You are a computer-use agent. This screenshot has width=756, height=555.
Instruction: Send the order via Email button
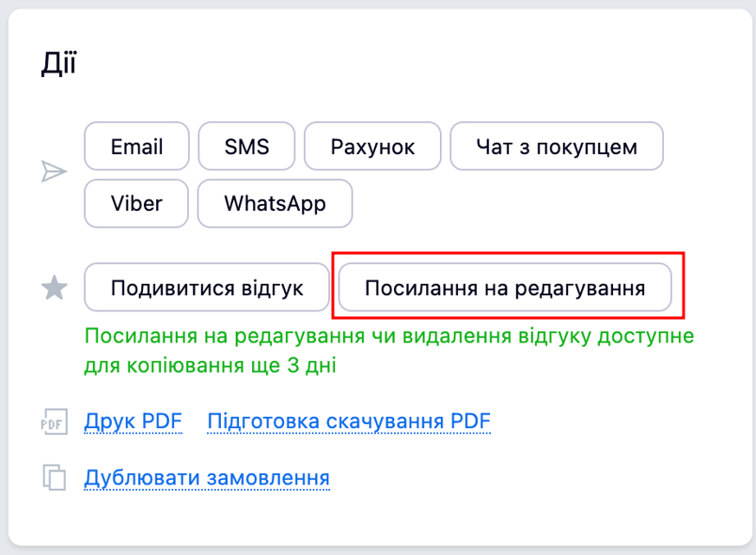136,146
